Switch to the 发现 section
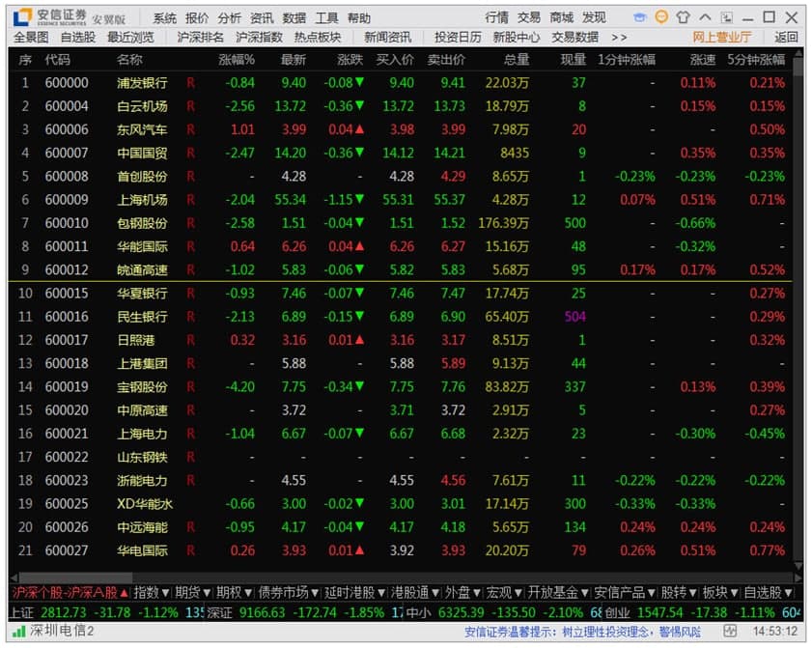The height and width of the screenshot is (648, 812). tap(594, 17)
